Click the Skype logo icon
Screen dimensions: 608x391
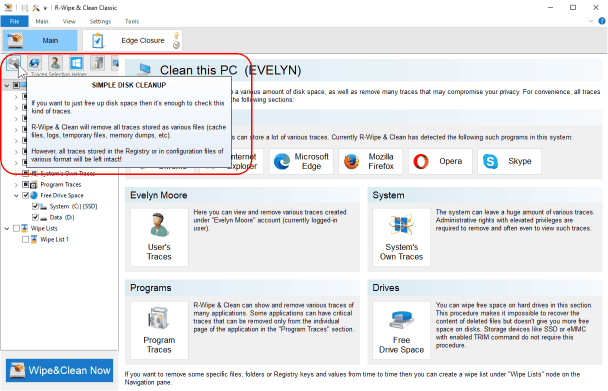coord(490,161)
